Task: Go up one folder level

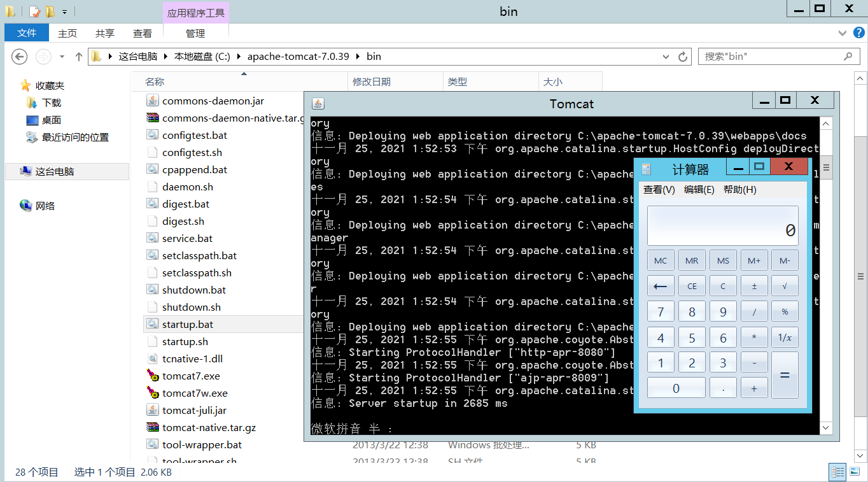Action: 79,57
